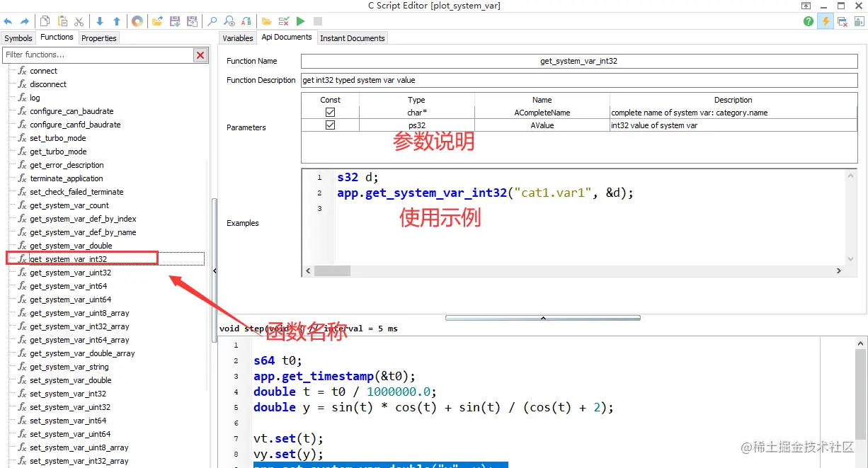Click the Function Description field
Image resolution: width=868 pixels, height=468 pixels.
(x=579, y=80)
